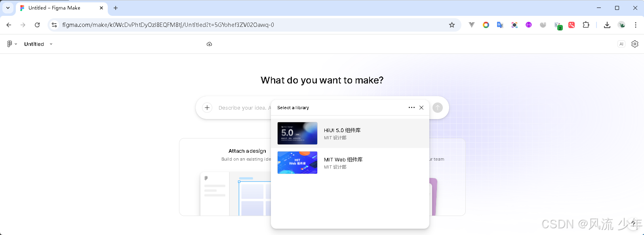
Task: Open the Google Translate extension
Action: coord(500,25)
